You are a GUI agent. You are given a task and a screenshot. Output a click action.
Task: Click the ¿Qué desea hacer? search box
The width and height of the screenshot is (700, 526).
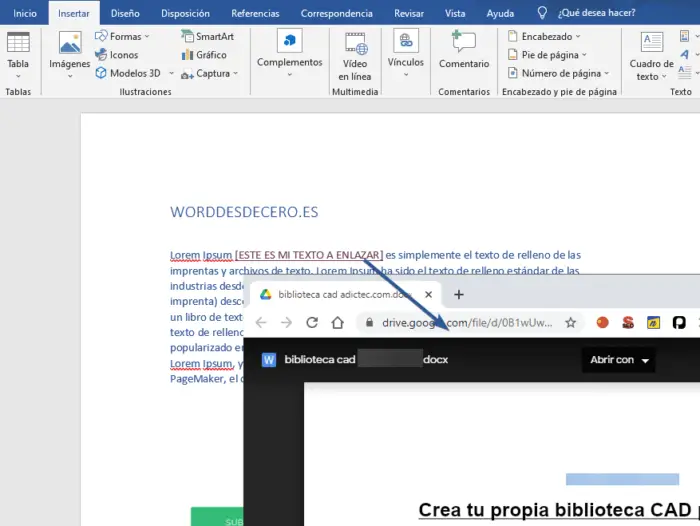[x=596, y=13]
